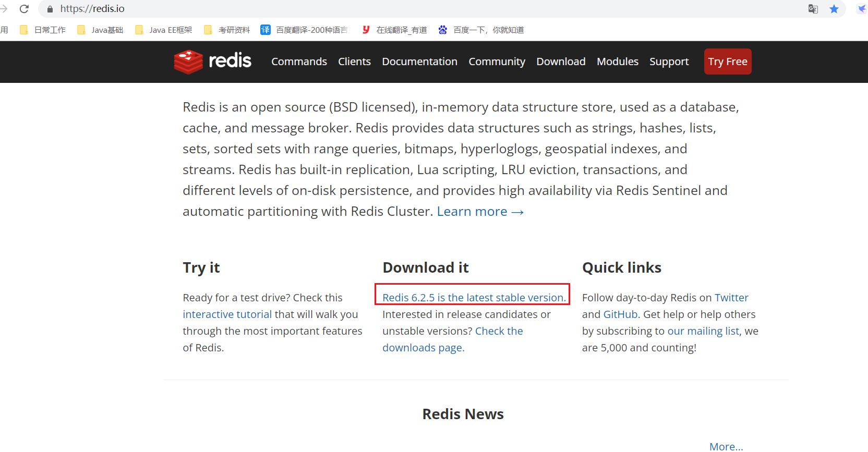Open the our mailing list link
The width and height of the screenshot is (868, 452).
(703, 331)
